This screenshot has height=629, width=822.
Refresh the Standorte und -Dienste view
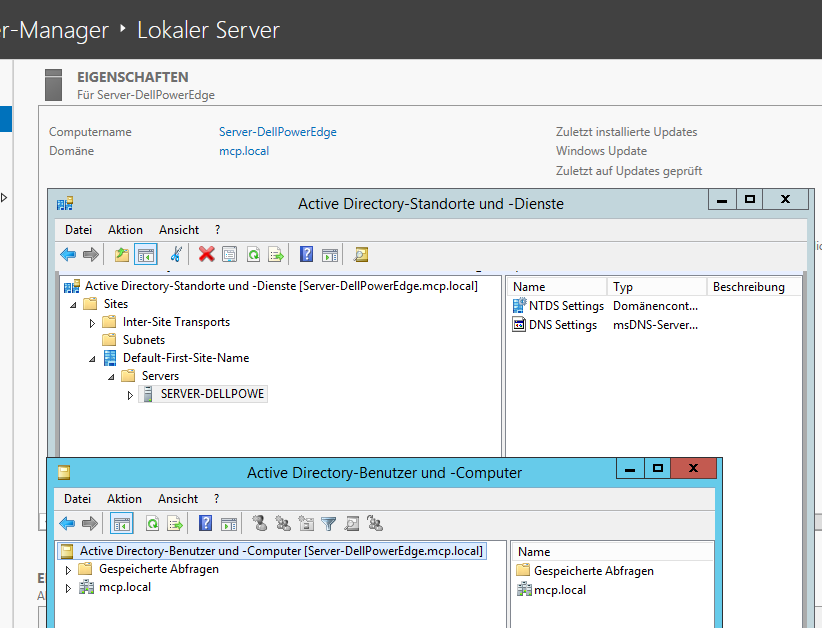(254, 255)
